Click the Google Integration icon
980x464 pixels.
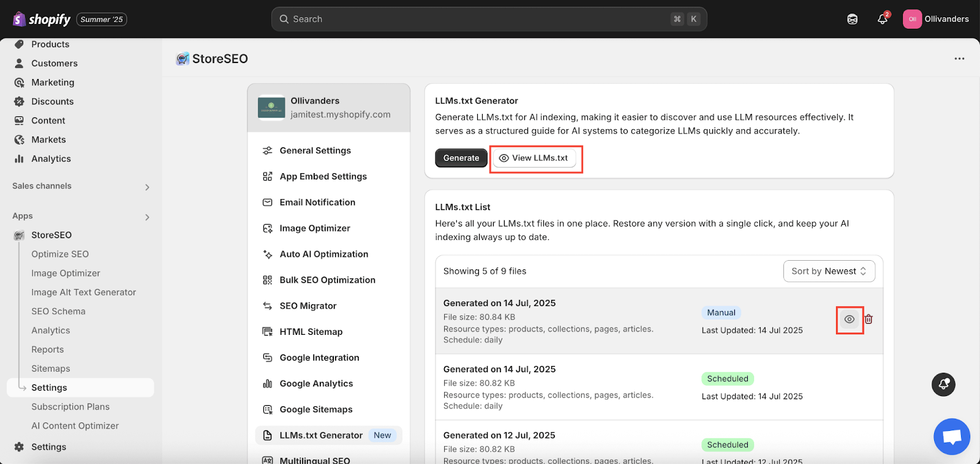[x=268, y=357]
